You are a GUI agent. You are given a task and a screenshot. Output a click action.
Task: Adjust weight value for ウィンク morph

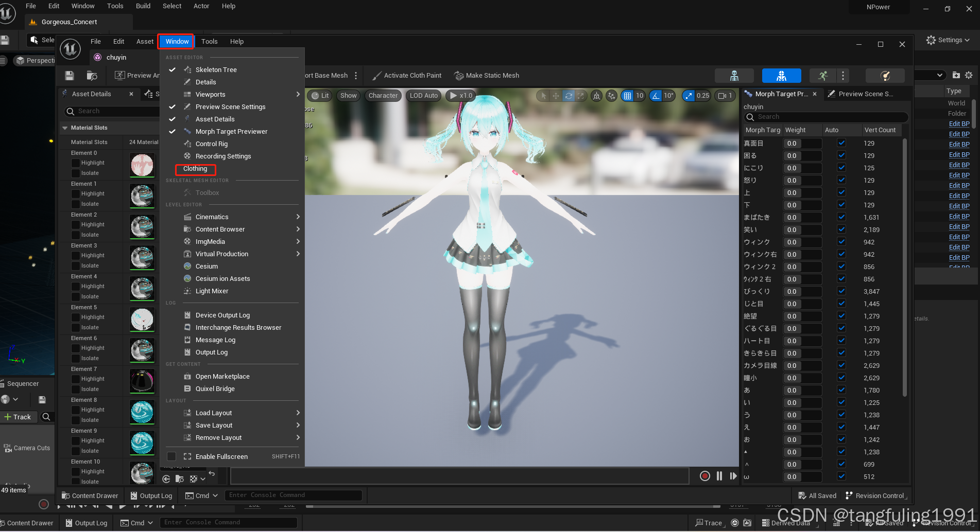tap(802, 242)
